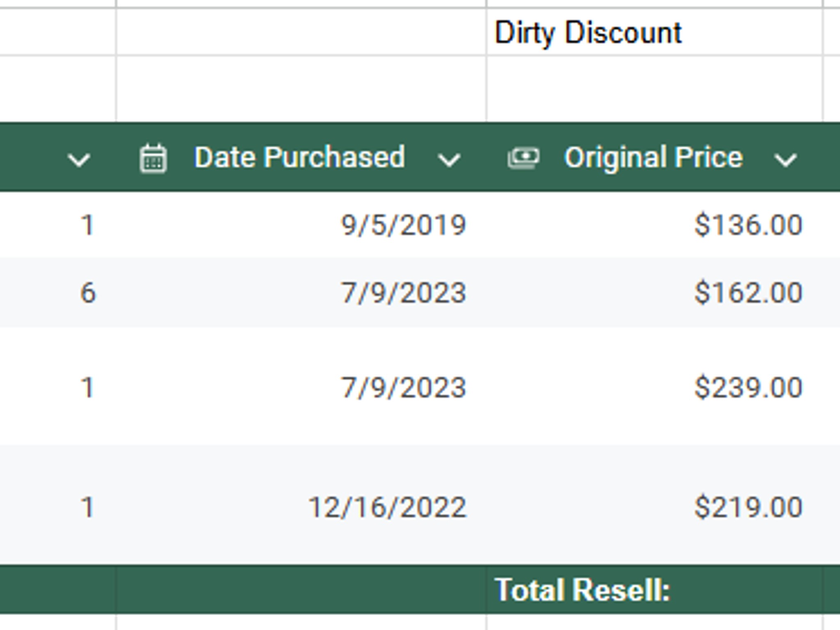This screenshot has width=840, height=630.
Task: Select the $136.00 price cell
Action: click(655, 225)
